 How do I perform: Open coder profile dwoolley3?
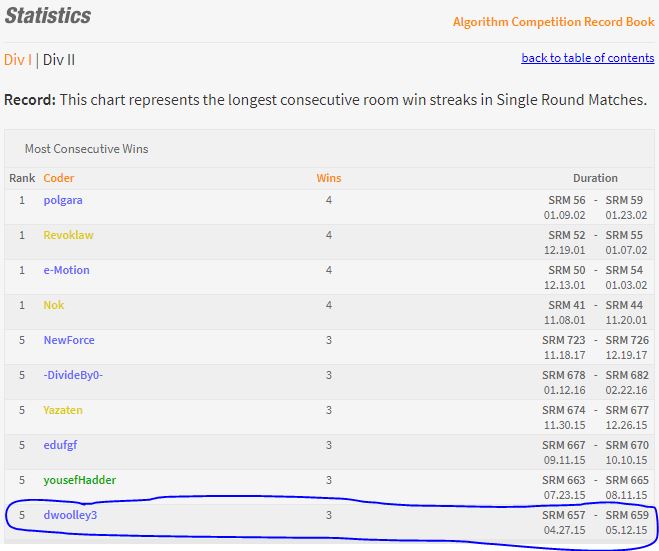coord(70,515)
